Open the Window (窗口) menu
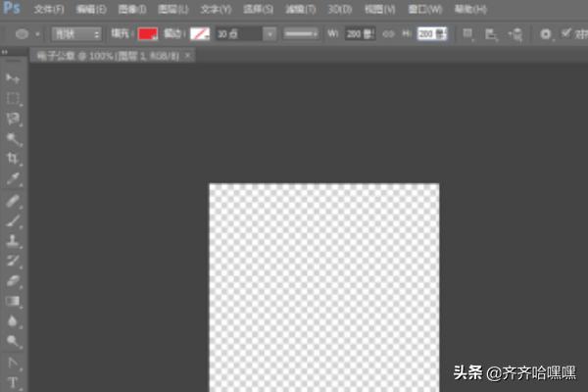The height and width of the screenshot is (392, 588). (425, 9)
